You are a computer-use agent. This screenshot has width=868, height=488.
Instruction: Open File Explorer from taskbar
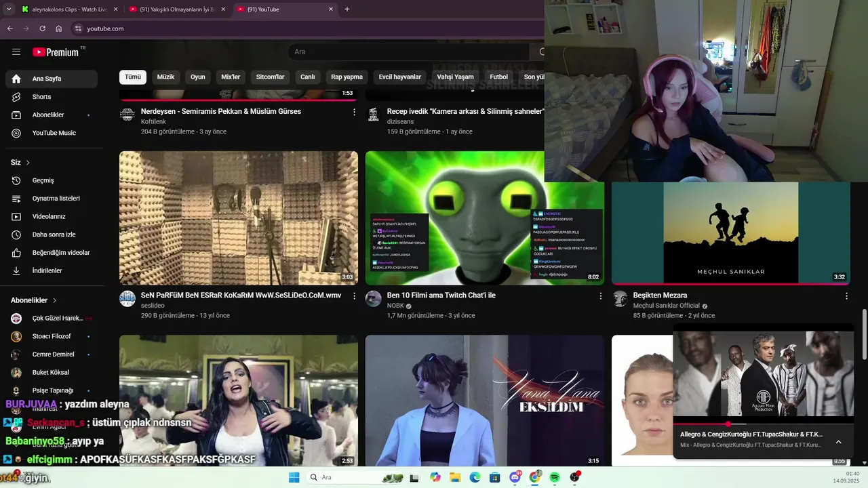pos(455,477)
